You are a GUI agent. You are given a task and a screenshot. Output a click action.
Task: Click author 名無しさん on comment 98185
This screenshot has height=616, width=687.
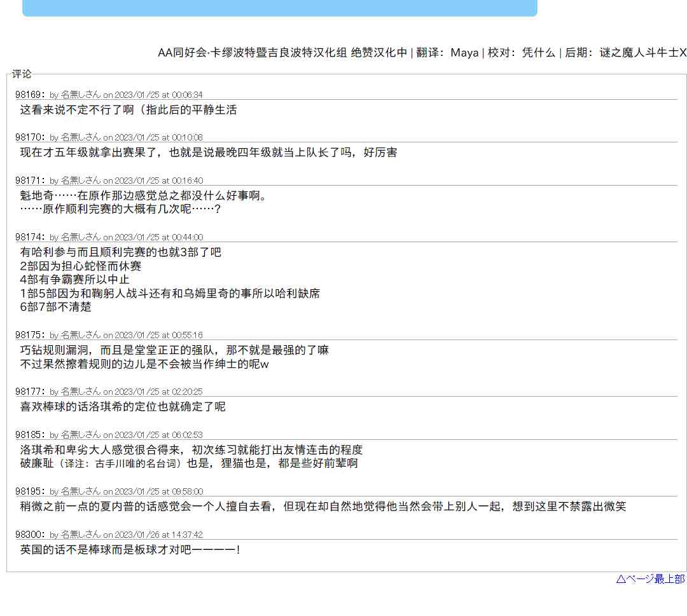(x=80, y=435)
